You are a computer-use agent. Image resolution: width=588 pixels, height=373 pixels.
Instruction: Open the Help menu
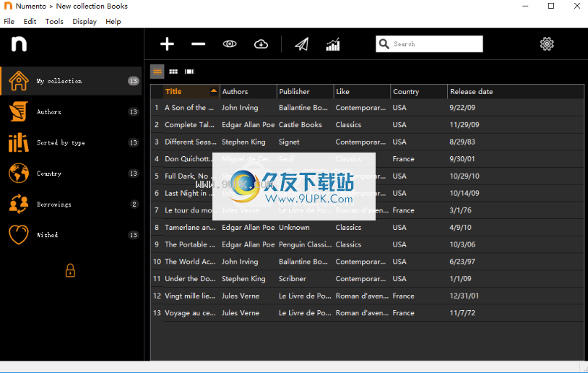[x=113, y=22]
